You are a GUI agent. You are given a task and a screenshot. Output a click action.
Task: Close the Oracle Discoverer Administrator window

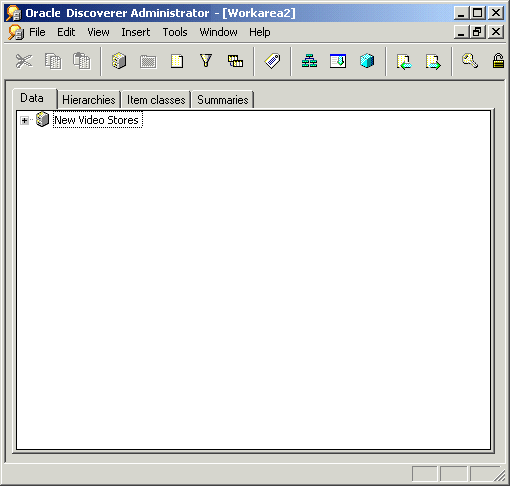click(x=496, y=13)
